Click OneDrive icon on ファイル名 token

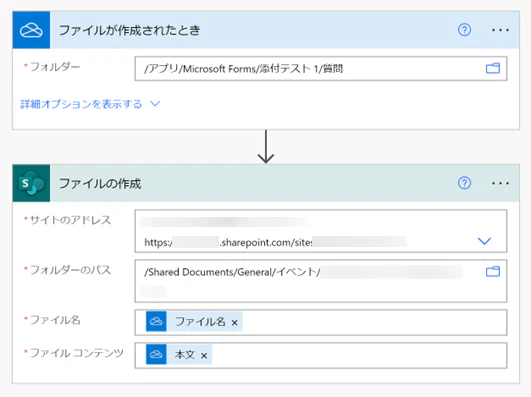[156, 321]
